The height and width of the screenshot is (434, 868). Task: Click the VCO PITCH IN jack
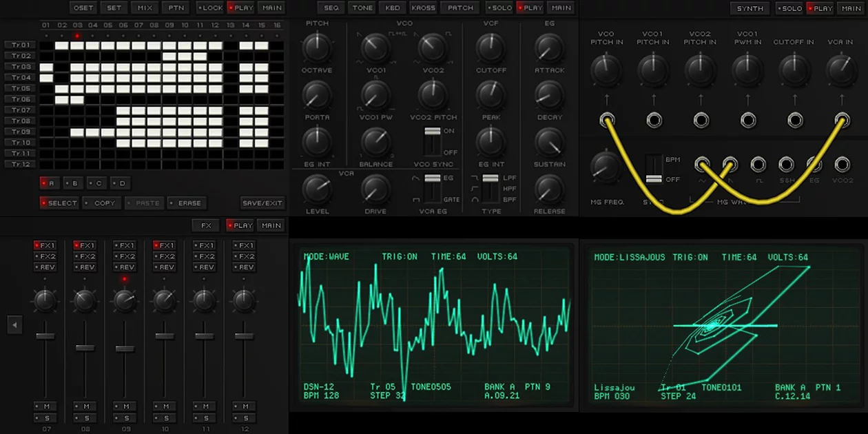coord(607,119)
